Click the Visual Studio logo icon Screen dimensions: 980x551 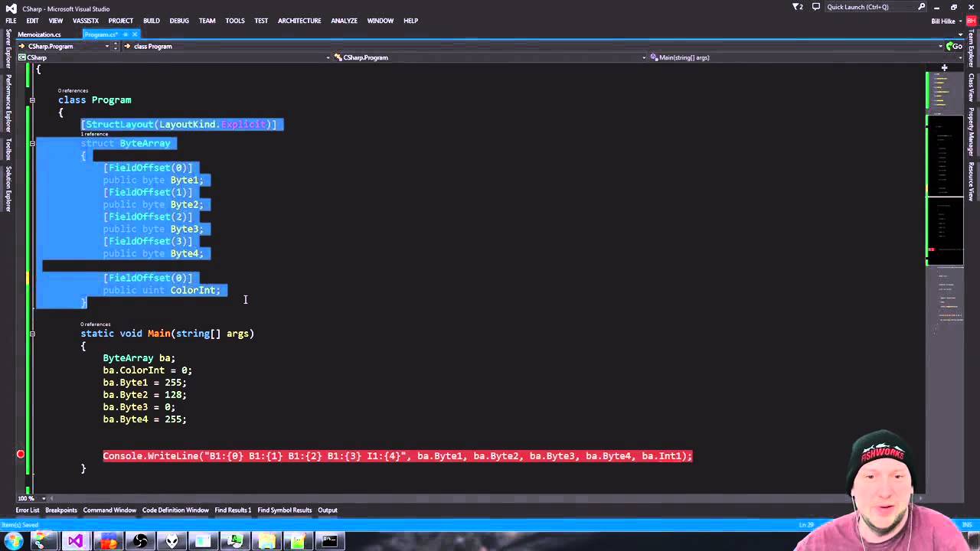click(10, 8)
